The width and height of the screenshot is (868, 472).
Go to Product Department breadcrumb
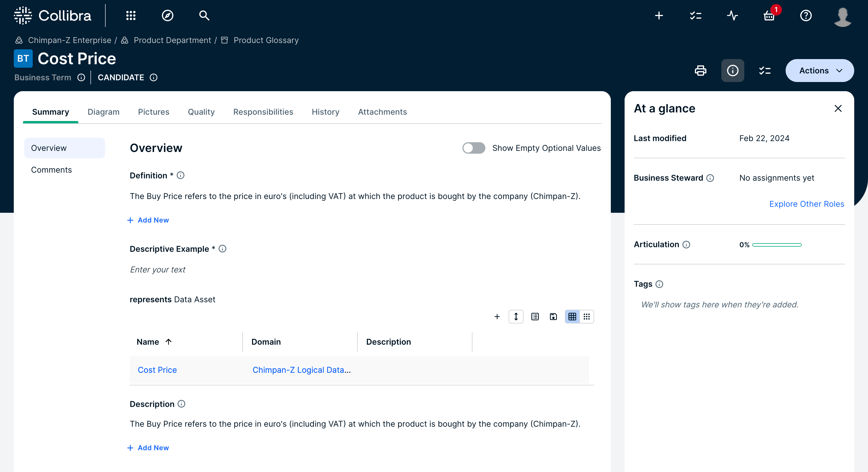[172, 40]
